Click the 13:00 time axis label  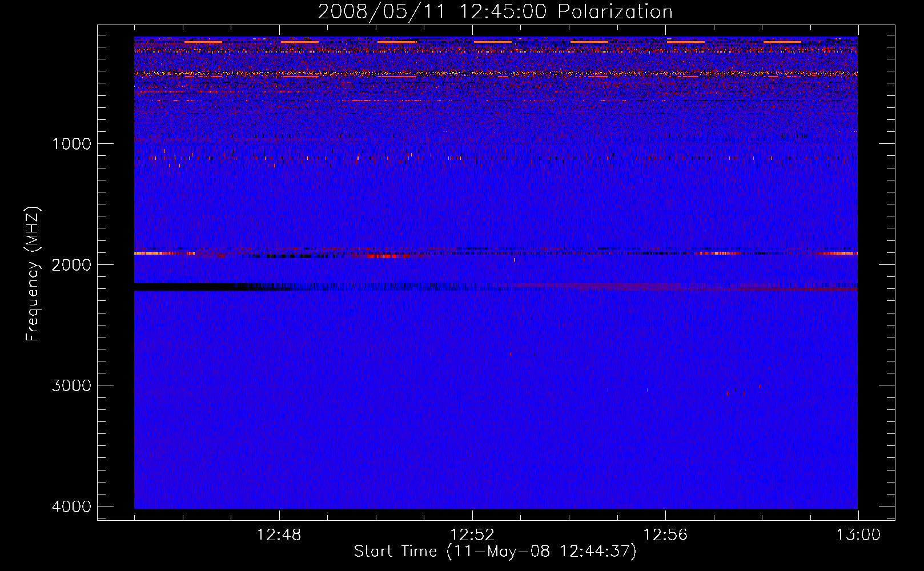[x=858, y=535]
